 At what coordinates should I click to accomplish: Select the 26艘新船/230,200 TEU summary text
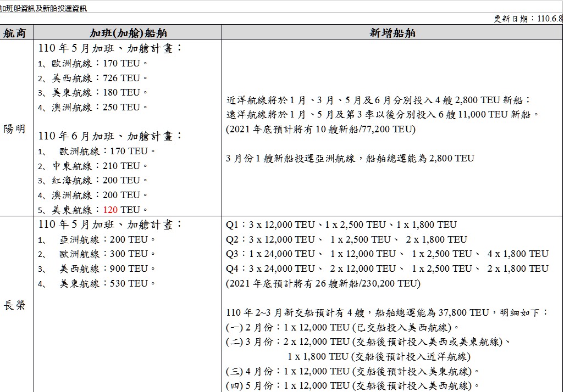tap(323, 284)
